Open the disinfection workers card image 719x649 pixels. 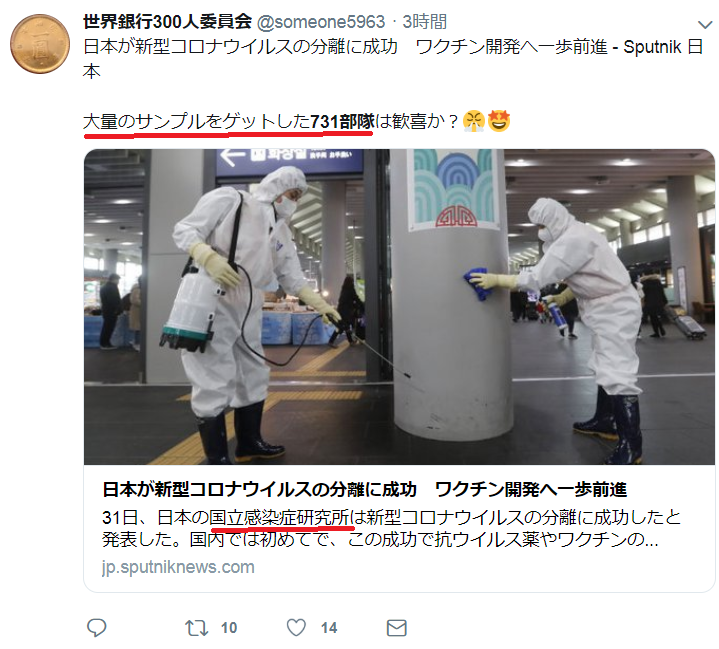(x=399, y=306)
